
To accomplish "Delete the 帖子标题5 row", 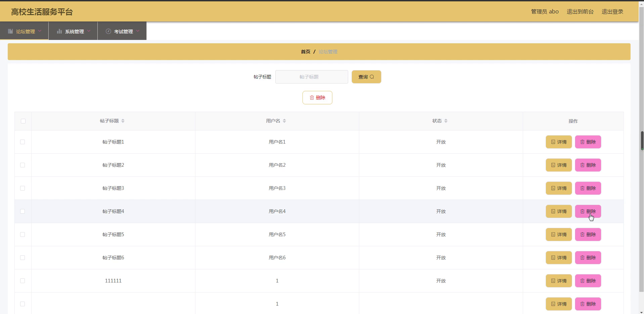I will coord(588,234).
